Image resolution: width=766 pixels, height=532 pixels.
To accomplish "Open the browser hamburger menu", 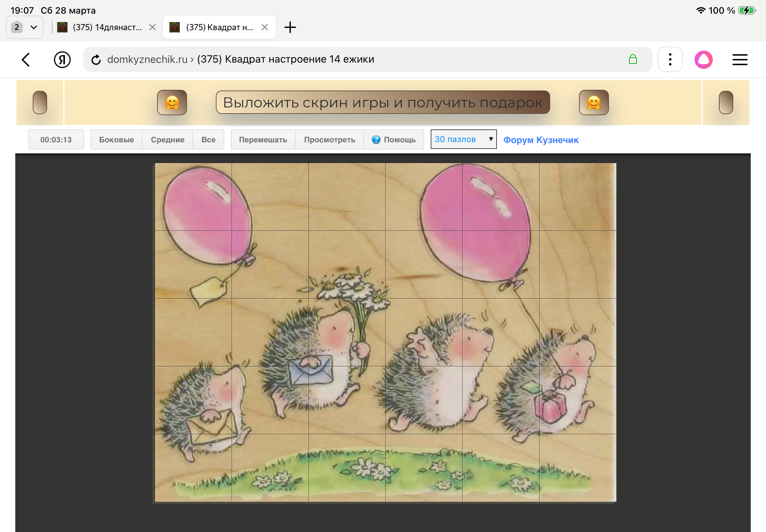I will tap(740, 60).
